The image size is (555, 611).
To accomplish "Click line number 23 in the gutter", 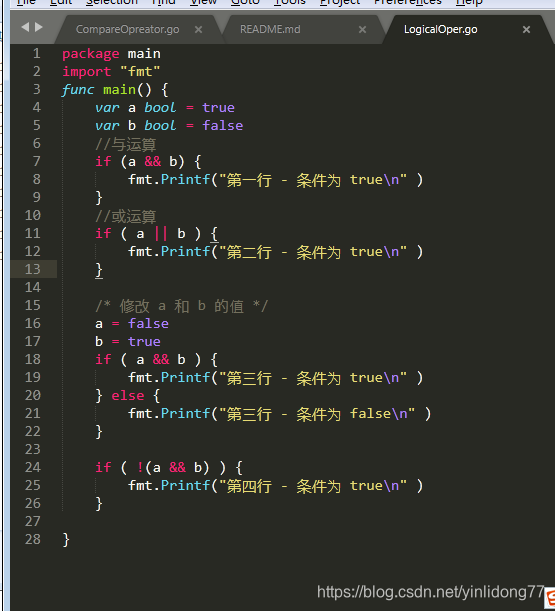I will coord(33,449).
